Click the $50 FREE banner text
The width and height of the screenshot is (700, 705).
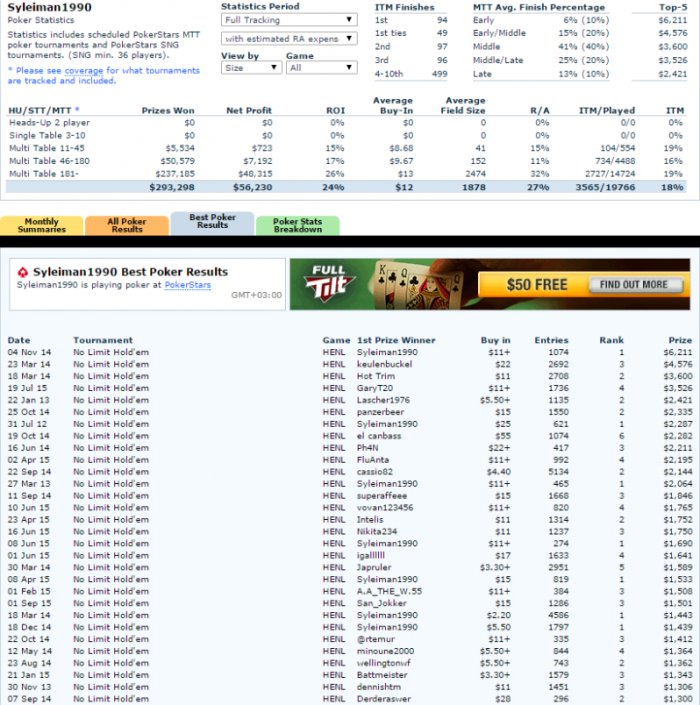coord(537,285)
